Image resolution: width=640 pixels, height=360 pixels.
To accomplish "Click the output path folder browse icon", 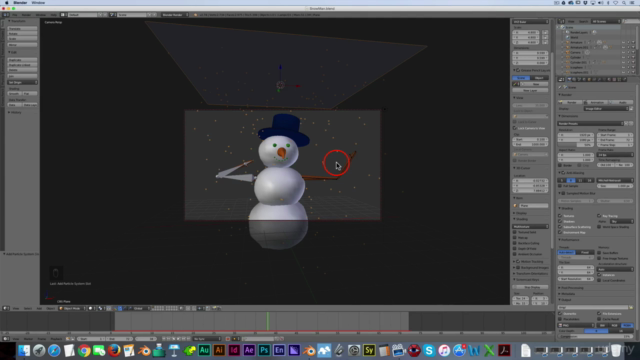I will click(631, 307).
